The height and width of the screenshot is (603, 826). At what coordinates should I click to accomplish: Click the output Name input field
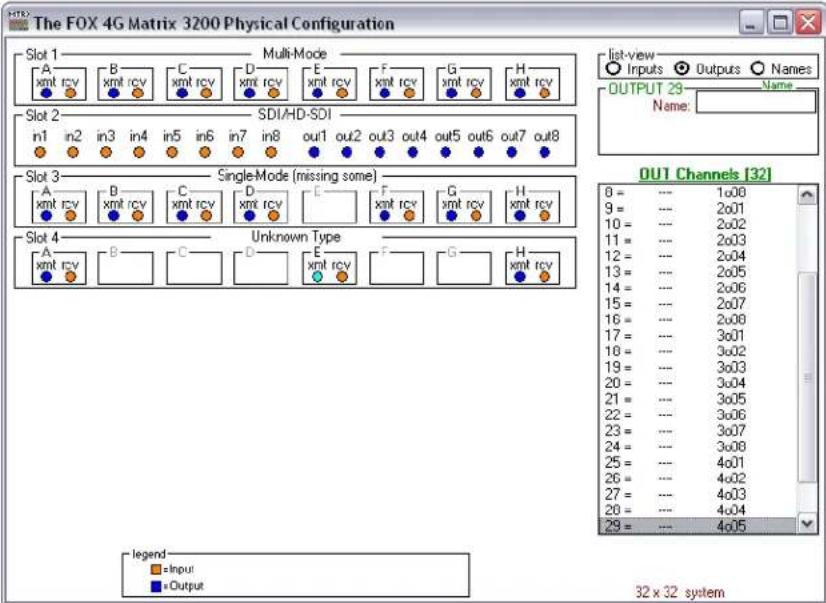[x=756, y=102]
